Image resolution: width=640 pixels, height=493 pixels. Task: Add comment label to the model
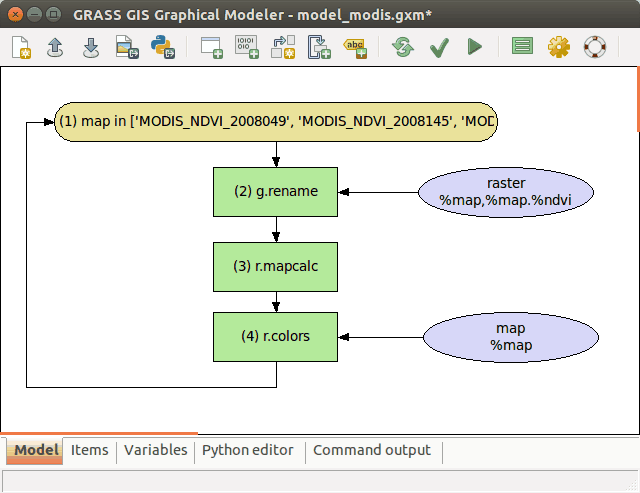coord(355,47)
